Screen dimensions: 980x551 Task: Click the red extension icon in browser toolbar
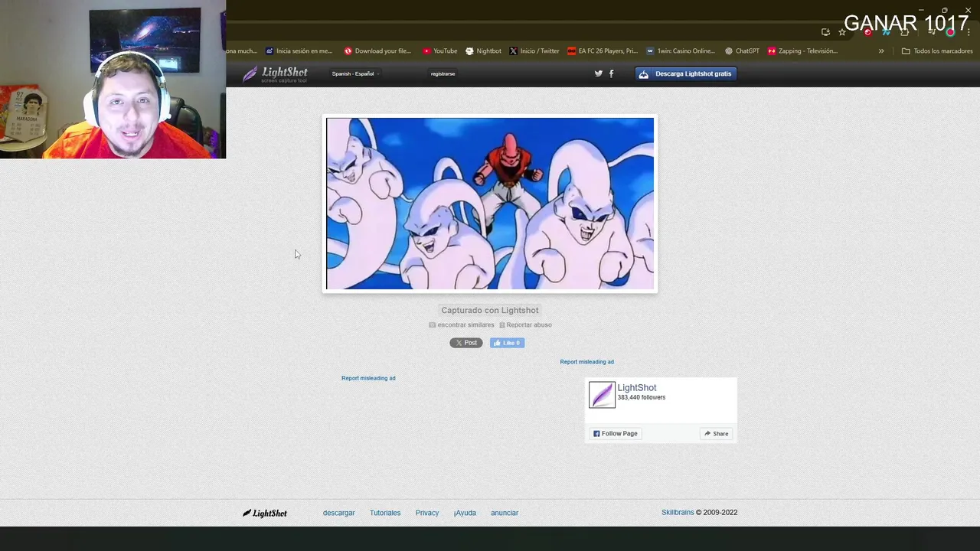868,32
